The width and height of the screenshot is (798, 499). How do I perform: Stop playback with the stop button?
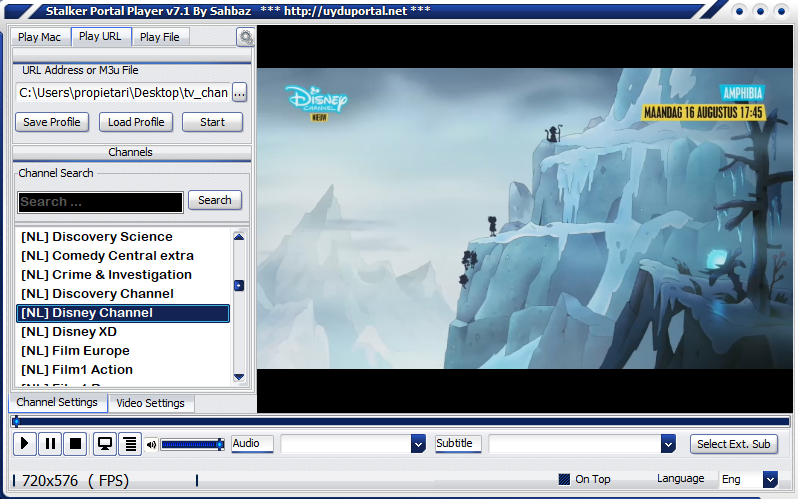tap(75, 443)
